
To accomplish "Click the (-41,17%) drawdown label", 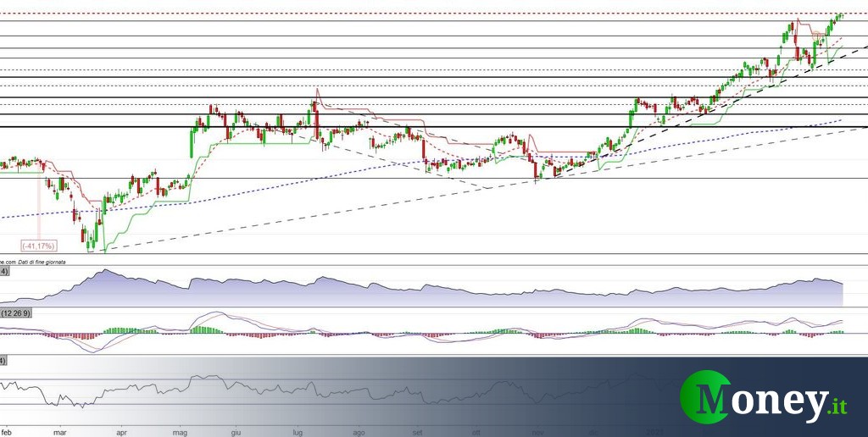I will 38,246.
